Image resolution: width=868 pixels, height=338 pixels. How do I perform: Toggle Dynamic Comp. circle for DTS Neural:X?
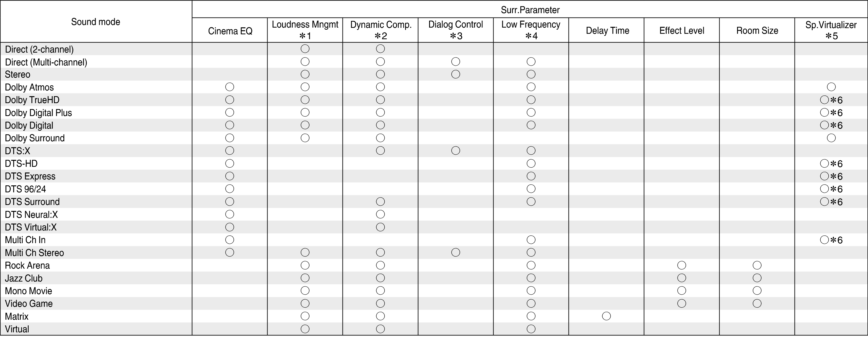(x=380, y=214)
